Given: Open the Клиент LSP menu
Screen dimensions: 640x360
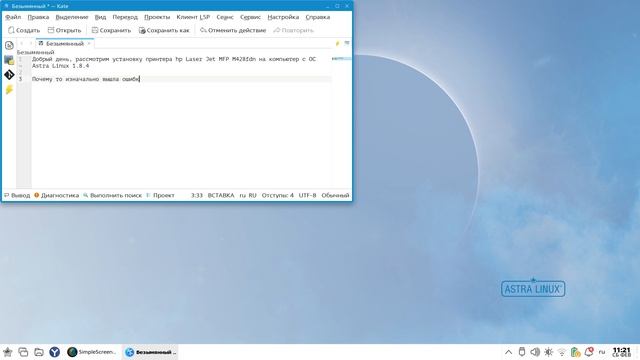Looking at the screenshot, I should click(x=193, y=17).
